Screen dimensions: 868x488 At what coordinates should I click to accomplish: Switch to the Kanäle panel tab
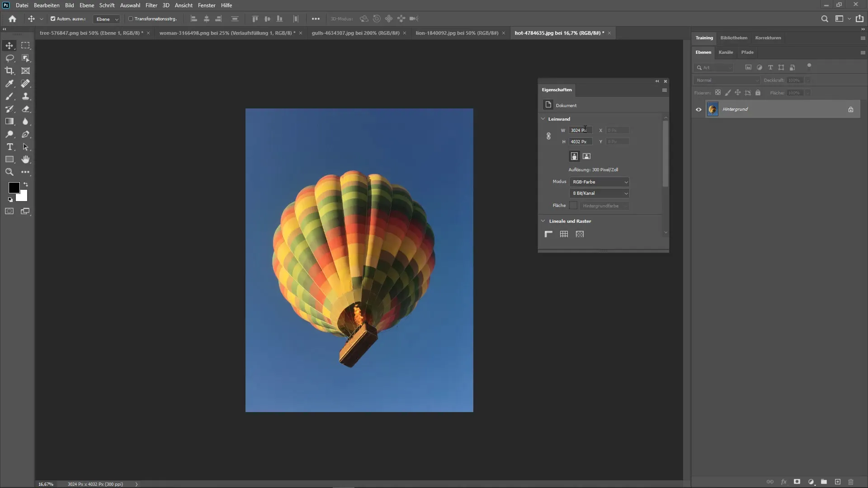(x=726, y=52)
